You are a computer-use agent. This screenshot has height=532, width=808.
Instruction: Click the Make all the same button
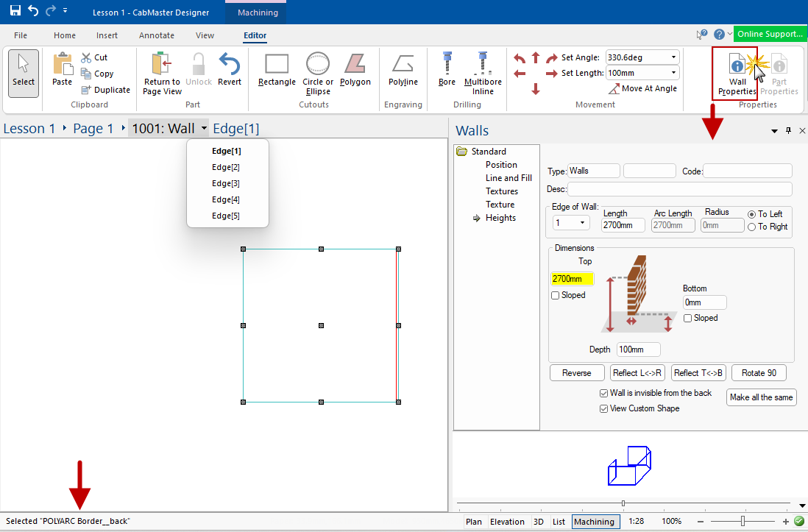tap(761, 397)
